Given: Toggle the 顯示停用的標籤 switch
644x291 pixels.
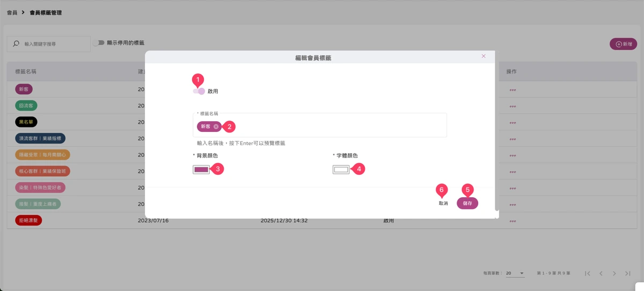Looking at the screenshot, I should pos(98,43).
